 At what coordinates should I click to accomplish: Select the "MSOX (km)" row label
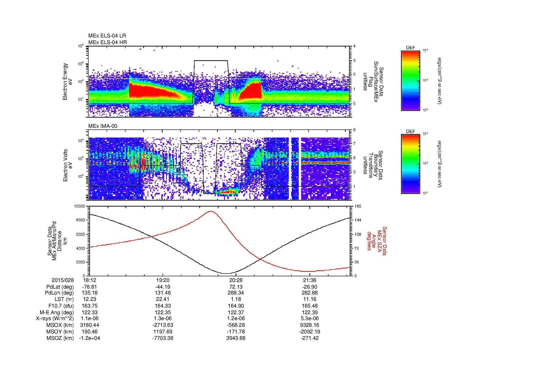[x=60, y=325]
